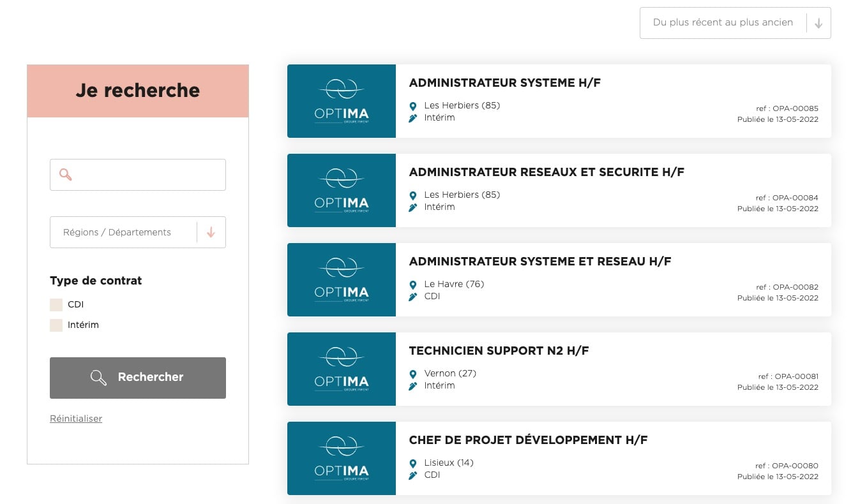867x504 pixels.
Task: Click reference text 'ref : OPA-00085'
Action: coord(787,108)
